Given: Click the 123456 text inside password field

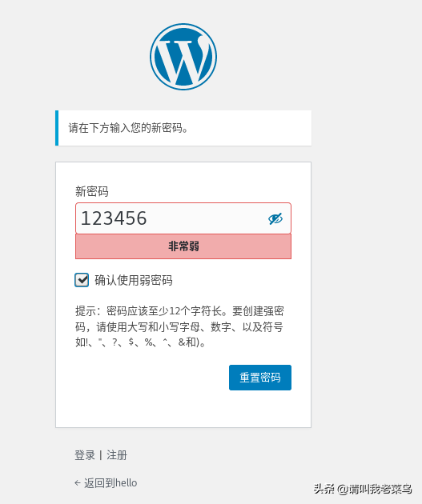Looking at the screenshot, I should pos(114,218).
